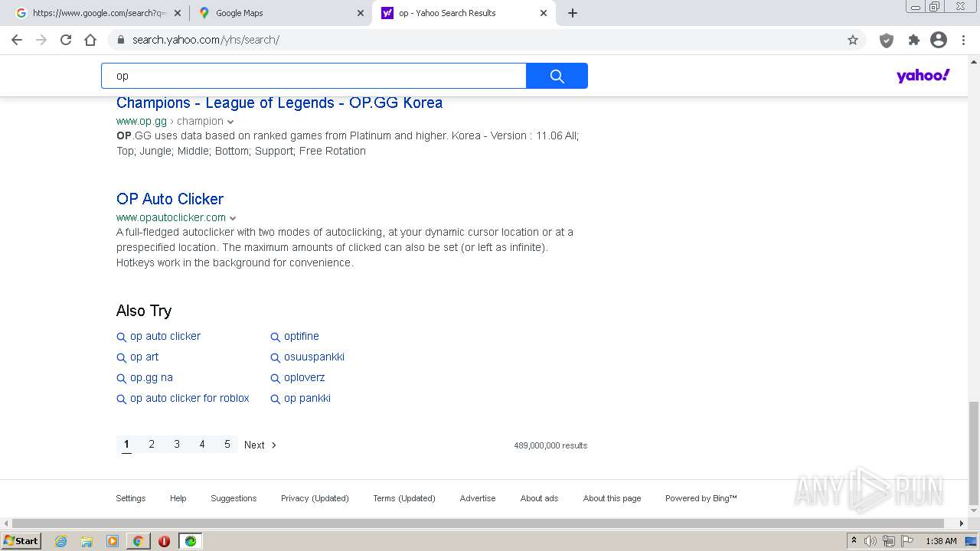Viewport: 980px width, 551px height.
Task: Open the media player taskbar icon
Action: tap(113, 541)
